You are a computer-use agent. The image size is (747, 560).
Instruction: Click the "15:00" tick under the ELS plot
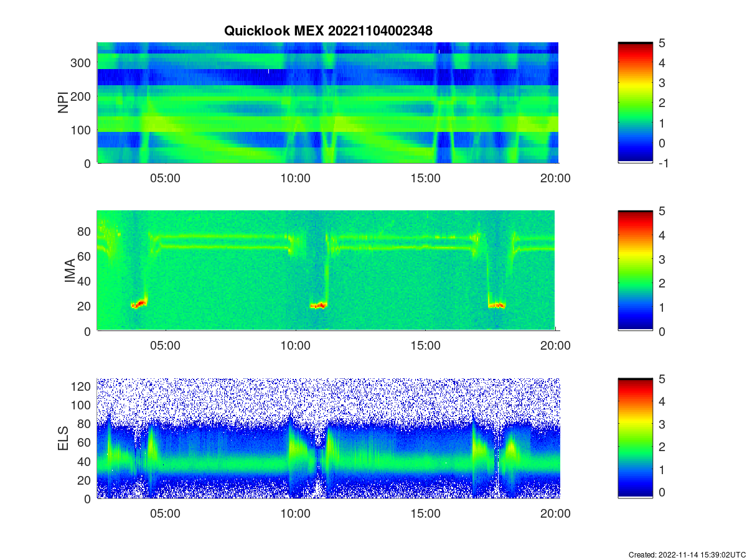(x=426, y=514)
